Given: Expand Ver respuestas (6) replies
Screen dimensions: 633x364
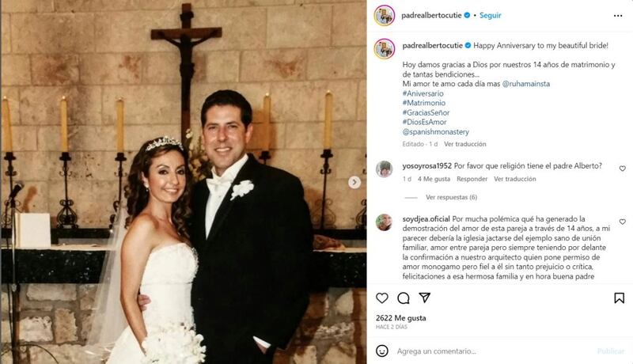Looking at the screenshot, I should point(451,197).
